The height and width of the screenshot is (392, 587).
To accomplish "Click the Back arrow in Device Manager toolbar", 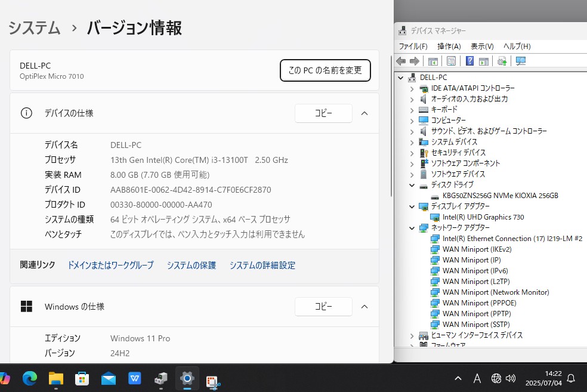I will pyautogui.click(x=401, y=61).
